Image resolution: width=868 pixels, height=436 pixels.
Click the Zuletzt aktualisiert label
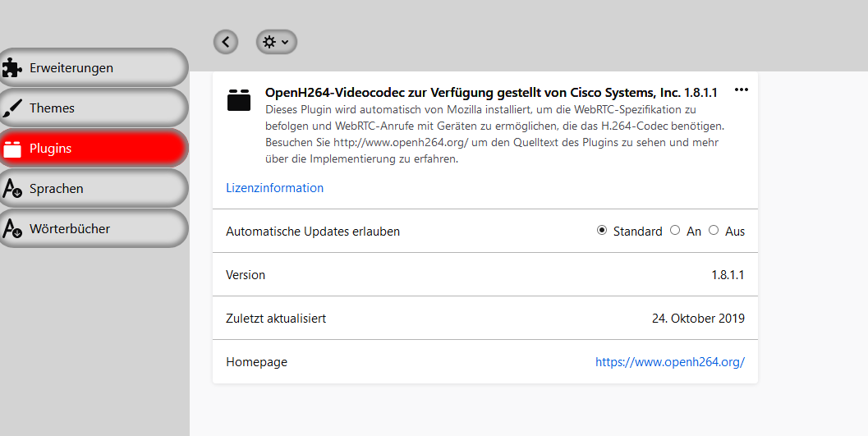[x=276, y=318]
